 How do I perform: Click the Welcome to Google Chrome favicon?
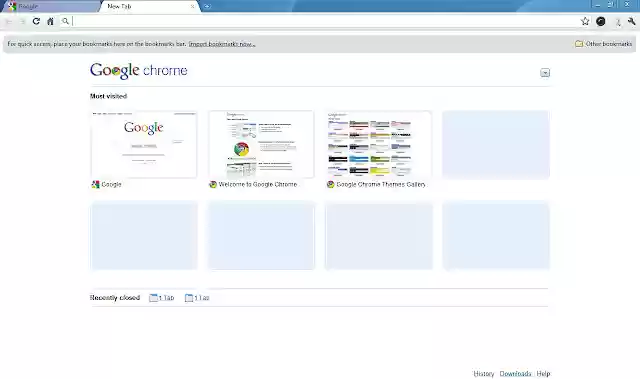pos(213,184)
